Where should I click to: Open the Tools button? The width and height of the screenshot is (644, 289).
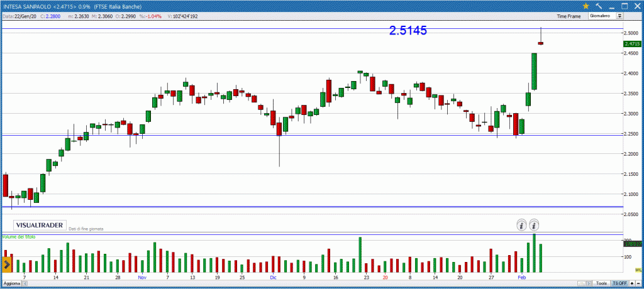click(x=602, y=283)
